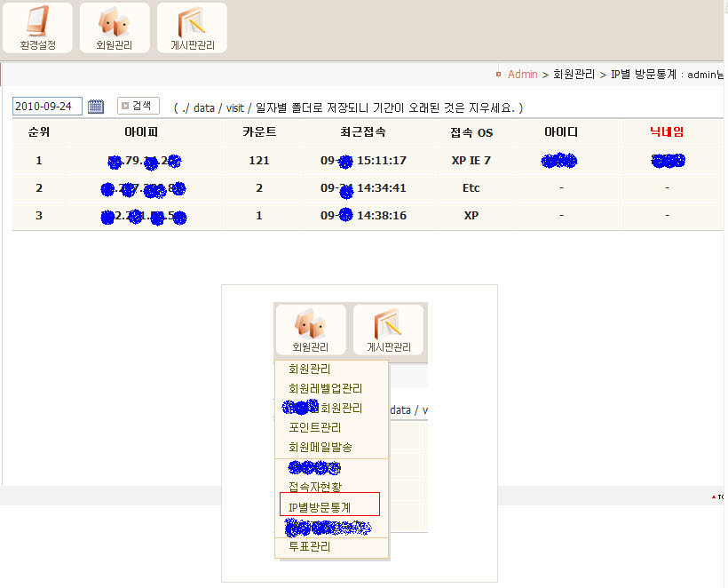Choose 접속자현황 from the dropdown menu
Image resolution: width=728 pixels, height=588 pixels.
[x=314, y=487]
